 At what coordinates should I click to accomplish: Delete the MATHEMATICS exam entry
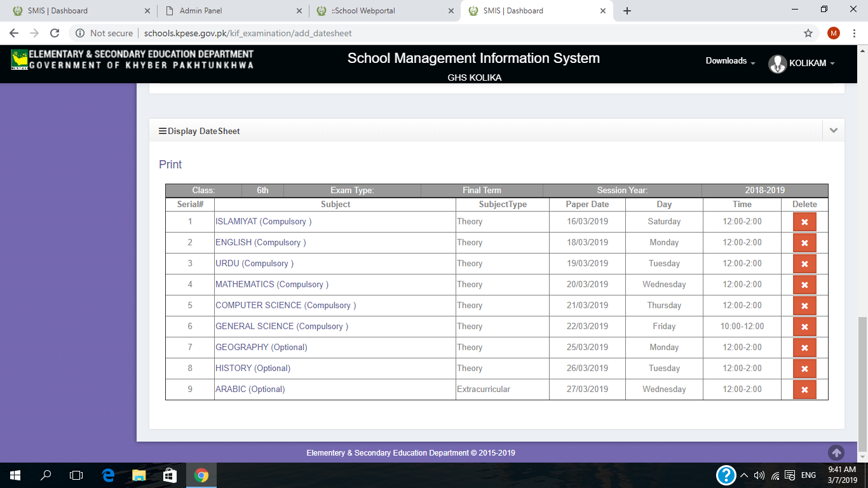tap(804, 285)
